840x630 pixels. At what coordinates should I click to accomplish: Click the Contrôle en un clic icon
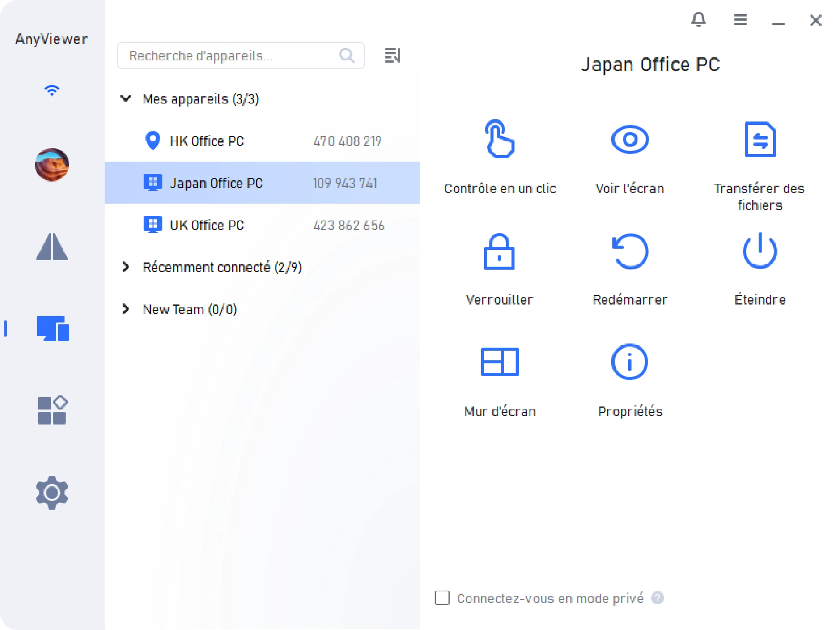point(499,139)
